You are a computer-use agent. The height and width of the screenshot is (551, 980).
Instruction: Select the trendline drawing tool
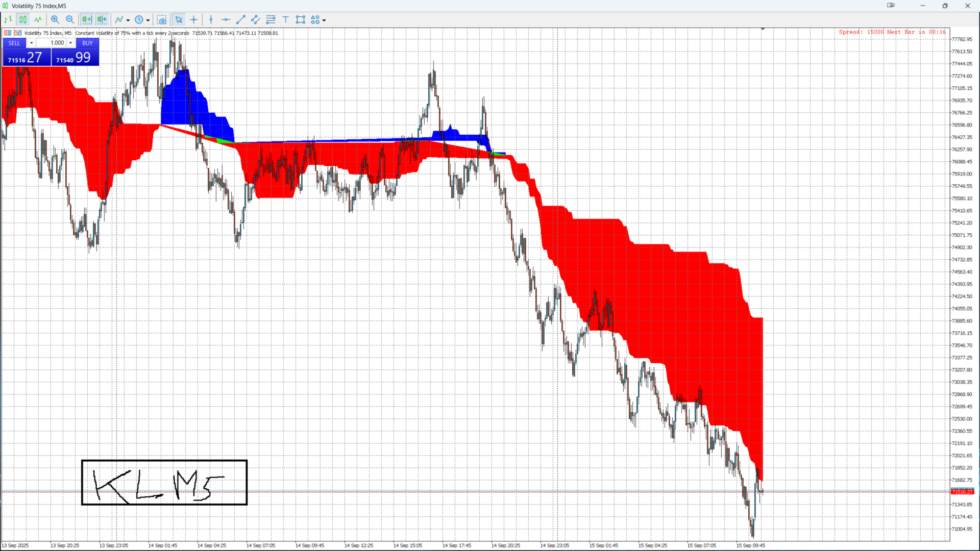point(241,20)
